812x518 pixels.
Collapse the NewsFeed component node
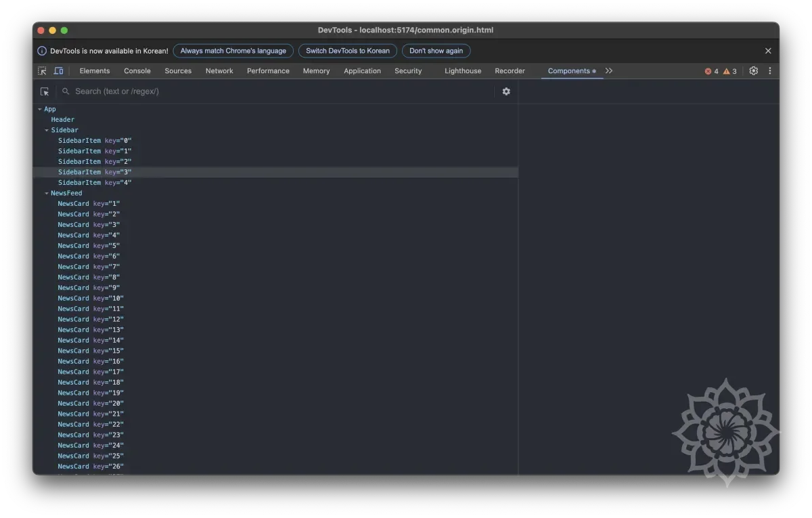(47, 193)
